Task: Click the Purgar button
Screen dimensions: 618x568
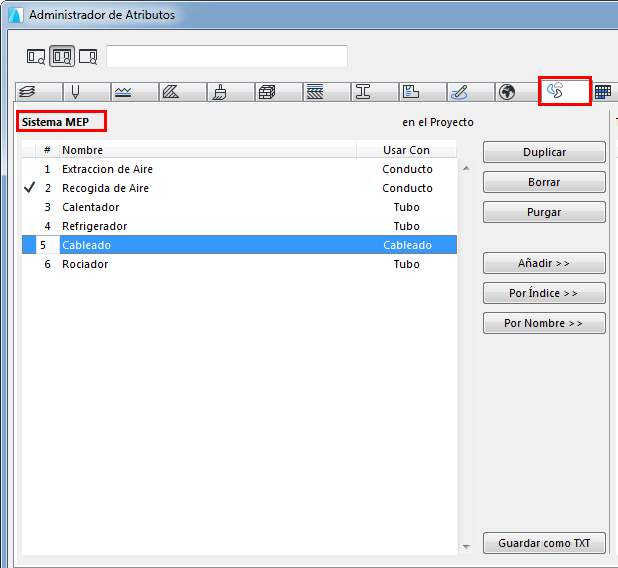Action: click(x=544, y=212)
